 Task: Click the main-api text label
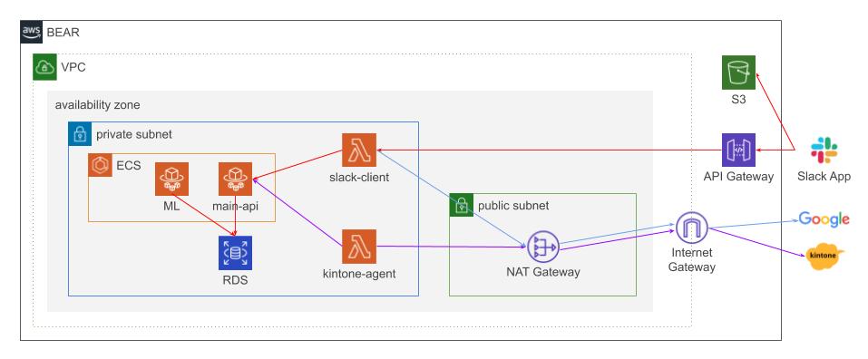pyautogui.click(x=235, y=207)
